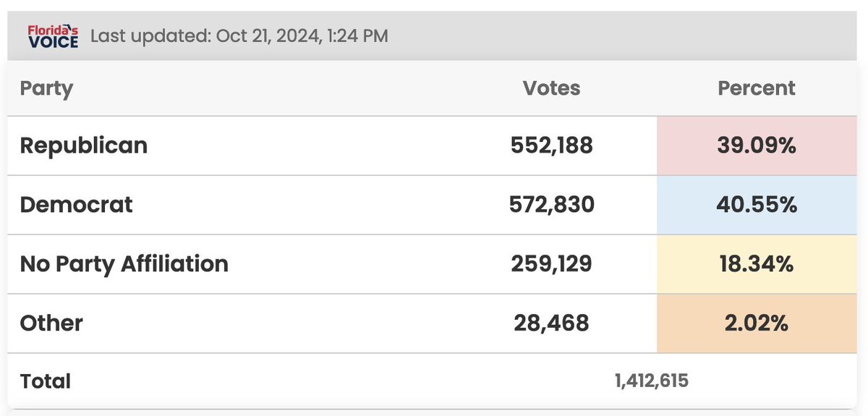This screenshot has width=868, height=416.
Task: Click the Other vote count 28,468
Action: pos(551,323)
